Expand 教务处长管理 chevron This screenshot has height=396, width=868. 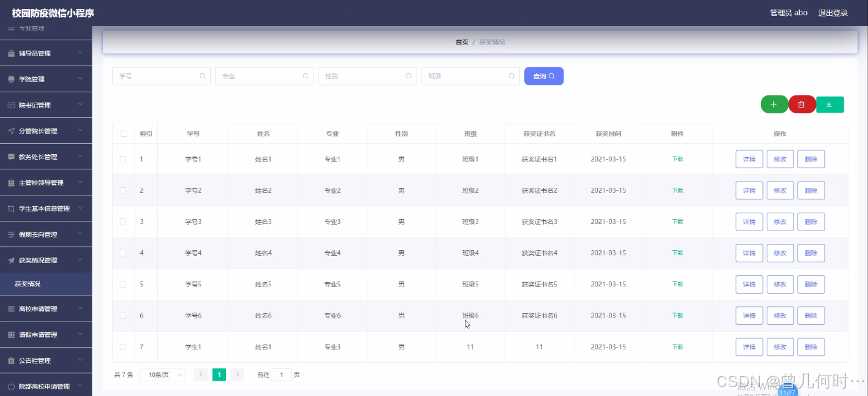tap(80, 157)
